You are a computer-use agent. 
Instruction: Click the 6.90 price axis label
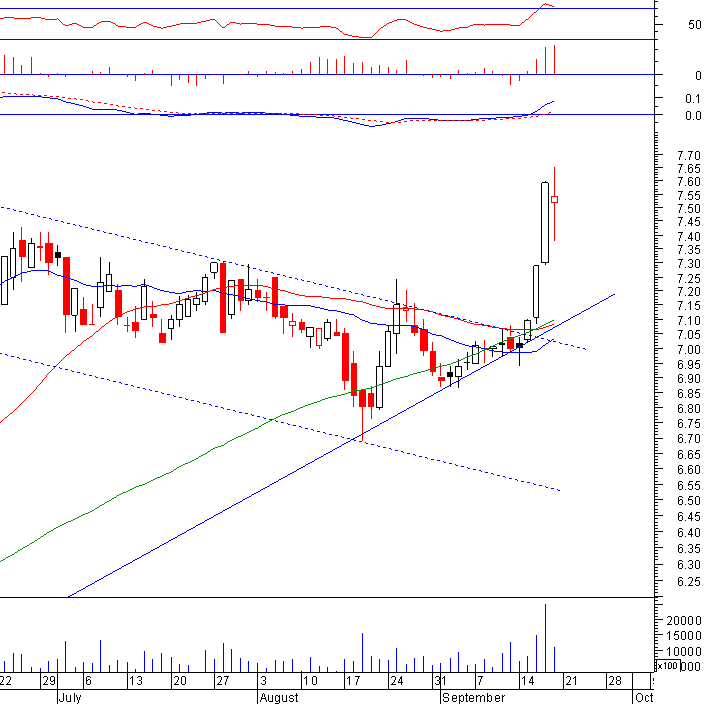tap(688, 379)
